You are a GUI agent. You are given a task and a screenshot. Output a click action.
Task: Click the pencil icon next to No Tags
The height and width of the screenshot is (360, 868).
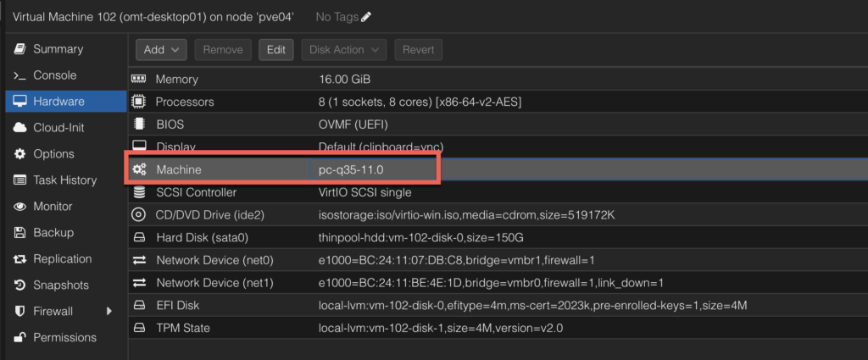(366, 17)
